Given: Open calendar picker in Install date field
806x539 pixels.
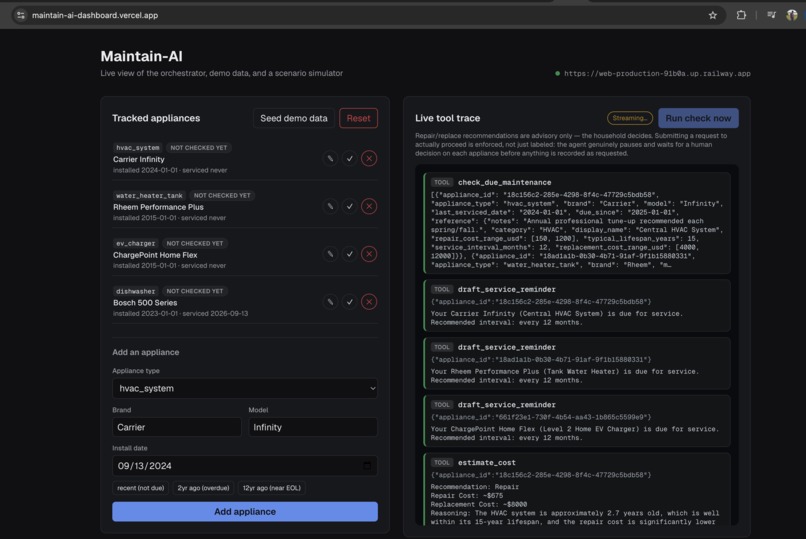Looking at the screenshot, I should point(367,466).
